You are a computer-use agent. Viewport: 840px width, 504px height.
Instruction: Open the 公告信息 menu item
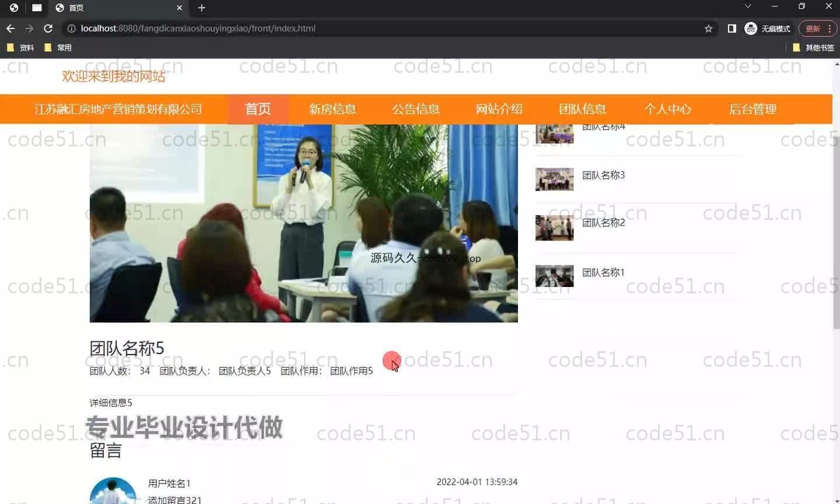pyautogui.click(x=415, y=109)
